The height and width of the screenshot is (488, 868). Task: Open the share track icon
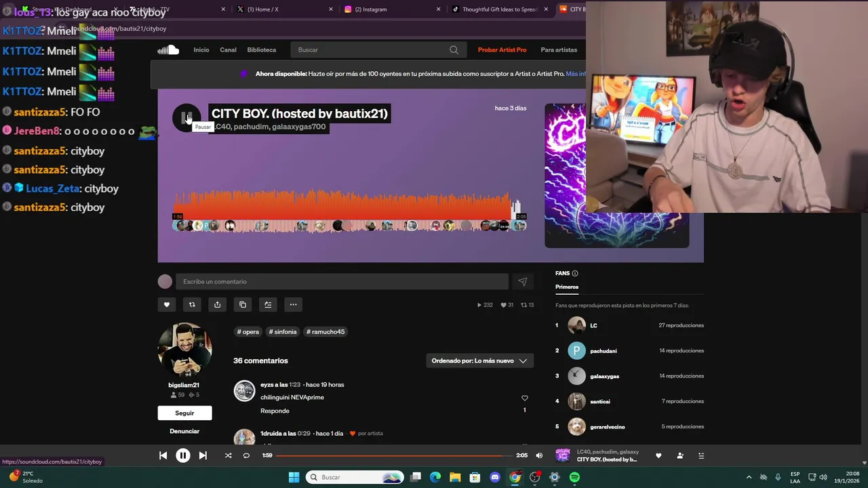[217, 304]
